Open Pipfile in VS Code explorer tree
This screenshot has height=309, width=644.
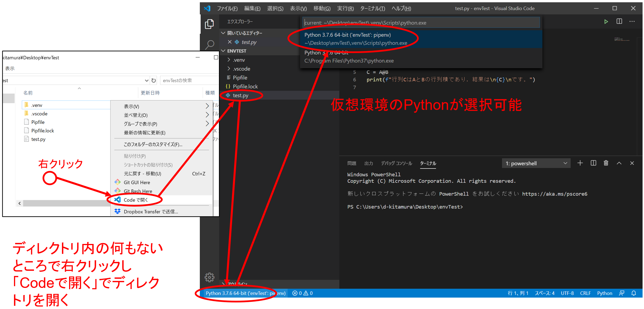(240, 78)
